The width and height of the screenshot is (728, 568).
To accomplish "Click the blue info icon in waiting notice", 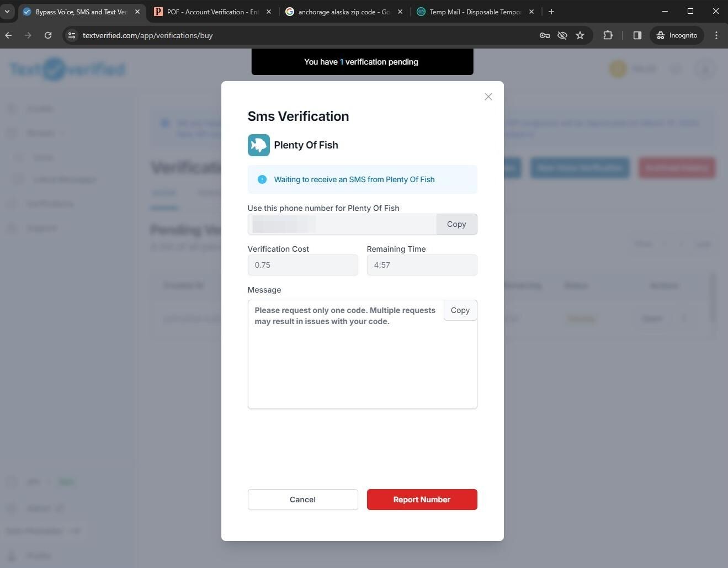I will [262, 179].
